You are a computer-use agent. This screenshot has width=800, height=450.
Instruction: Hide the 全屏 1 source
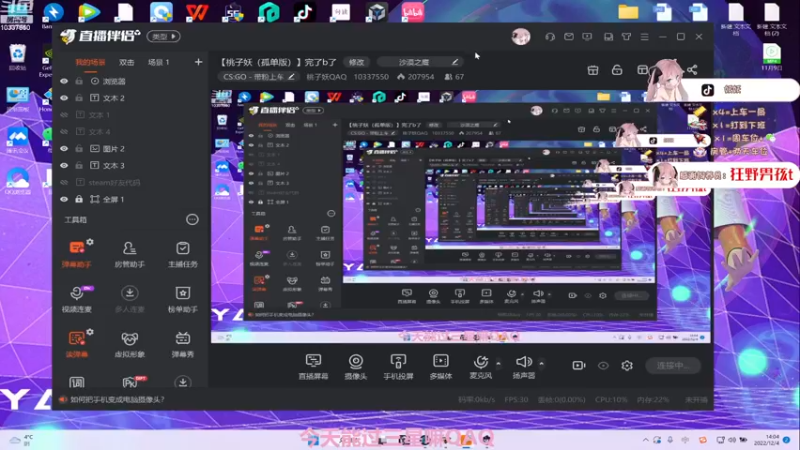64,199
